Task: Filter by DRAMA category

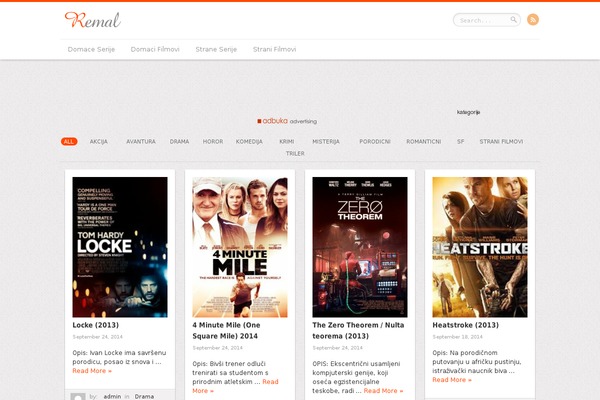Action: 179,142
